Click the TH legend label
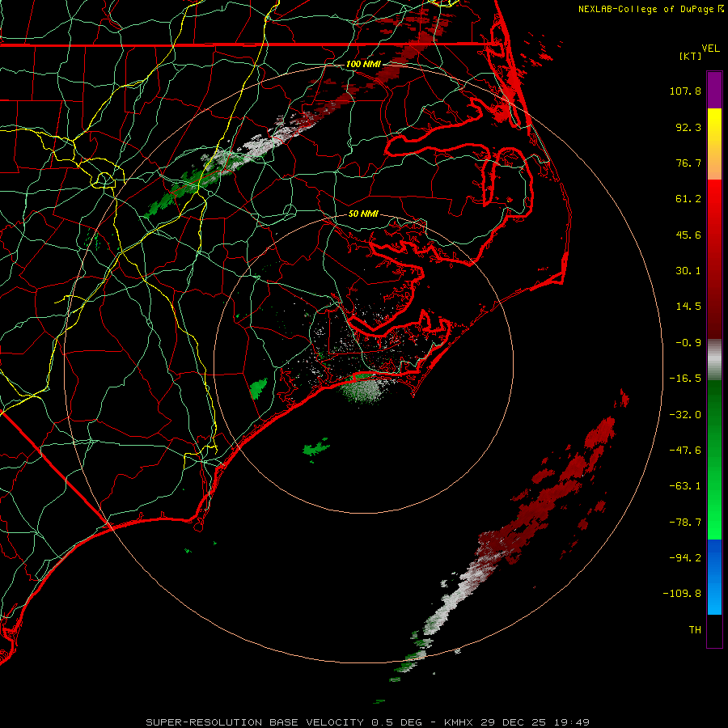The width and height of the screenshot is (728, 728). coord(695,630)
